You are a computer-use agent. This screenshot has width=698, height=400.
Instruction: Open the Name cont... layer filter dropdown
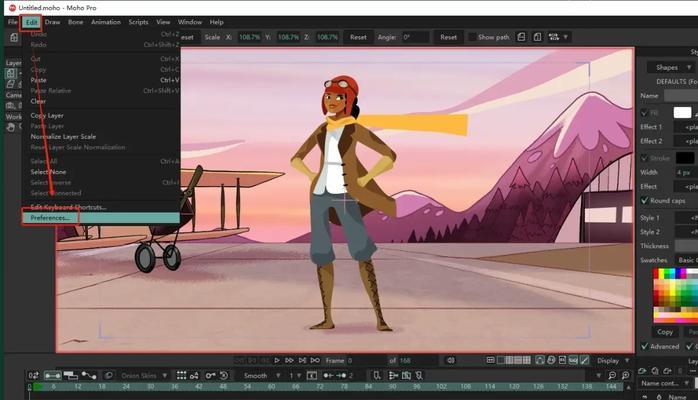[664, 383]
